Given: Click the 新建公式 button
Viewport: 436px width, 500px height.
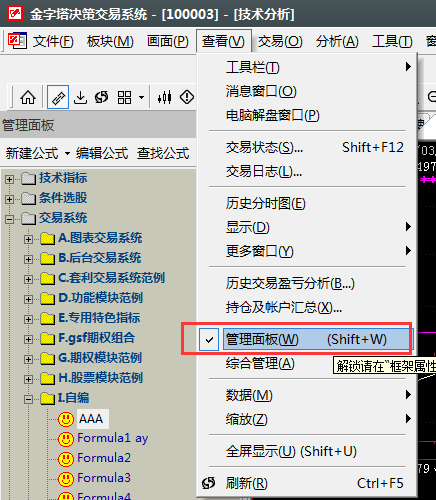Looking at the screenshot, I should point(32,153).
